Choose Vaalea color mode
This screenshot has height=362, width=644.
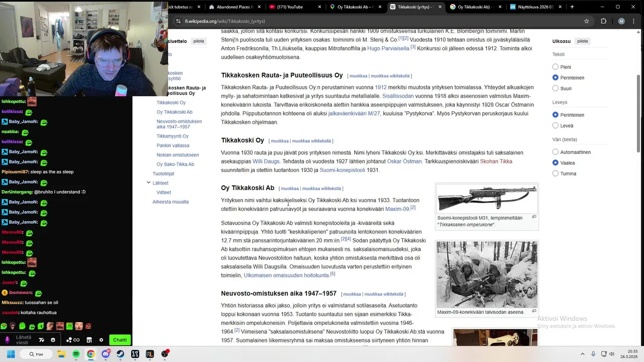click(555, 163)
